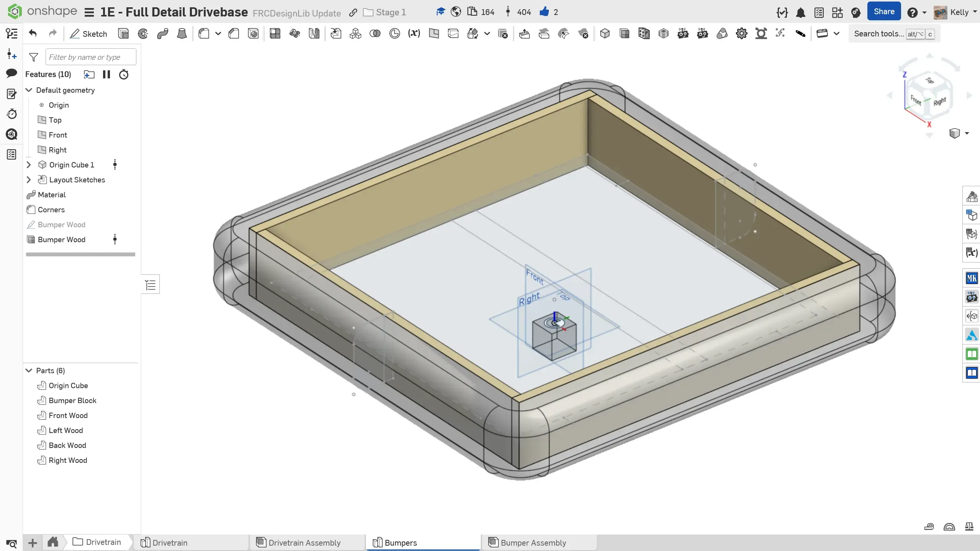This screenshot has height=551, width=980.
Task: Expand the Layout Sketches folder
Action: click(x=29, y=180)
